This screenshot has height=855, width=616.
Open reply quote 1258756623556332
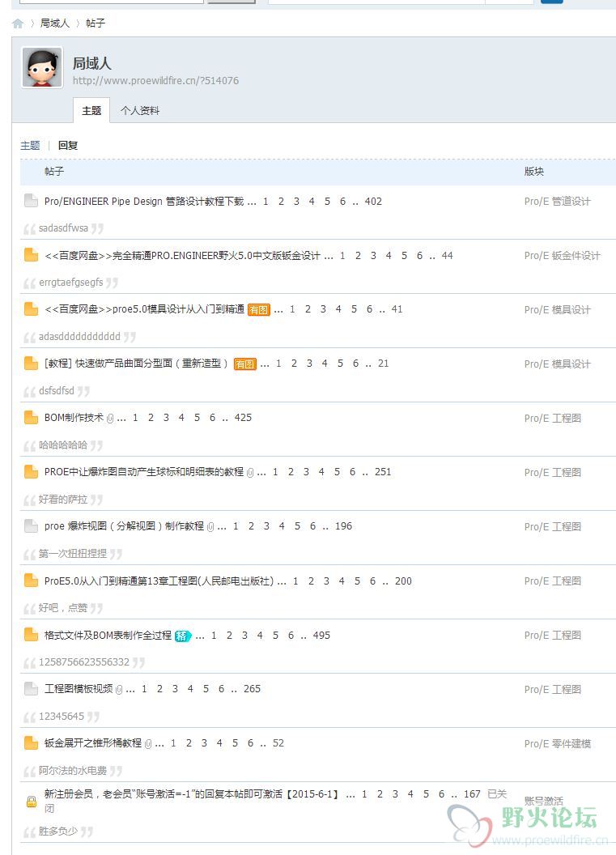coord(84,662)
